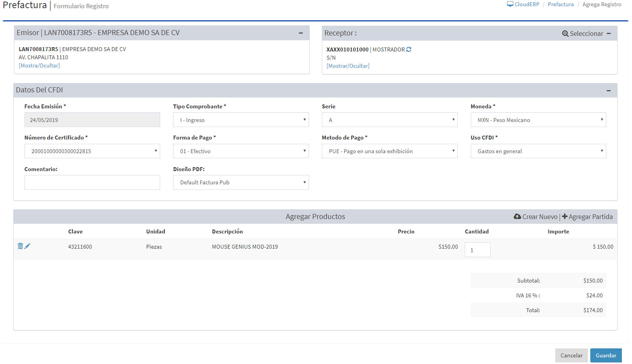Viewport: 632px width, 364px height.
Task: Click the CloudERP monitor icon in the breadcrumb
Action: click(510, 4)
